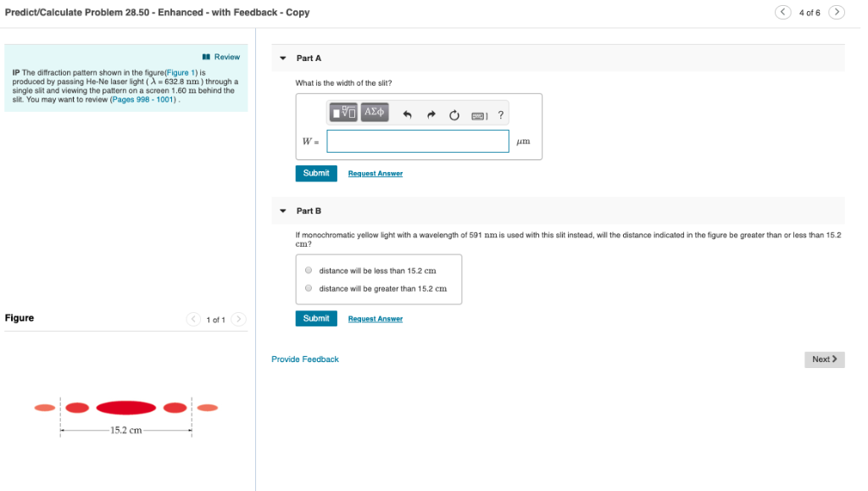This screenshot has height=491, width=868.
Task: Click the redo arrow in equation toolbar
Action: click(431, 112)
